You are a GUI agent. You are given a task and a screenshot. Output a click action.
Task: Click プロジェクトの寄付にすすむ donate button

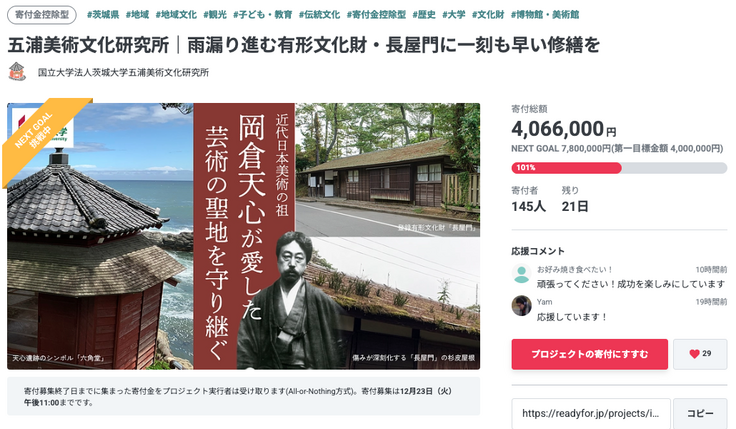coord(590,354)
